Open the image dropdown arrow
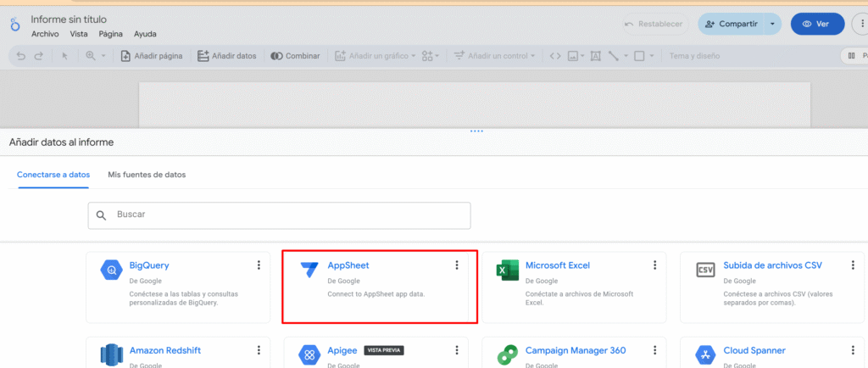868x368 pixels. click(582, 56)
